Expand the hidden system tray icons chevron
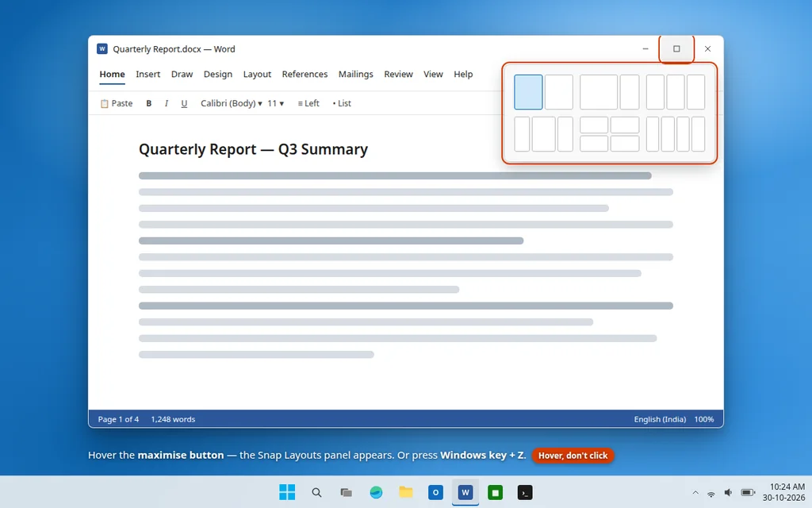The width and height of the screenshot is (812, 508). (695, 493)
